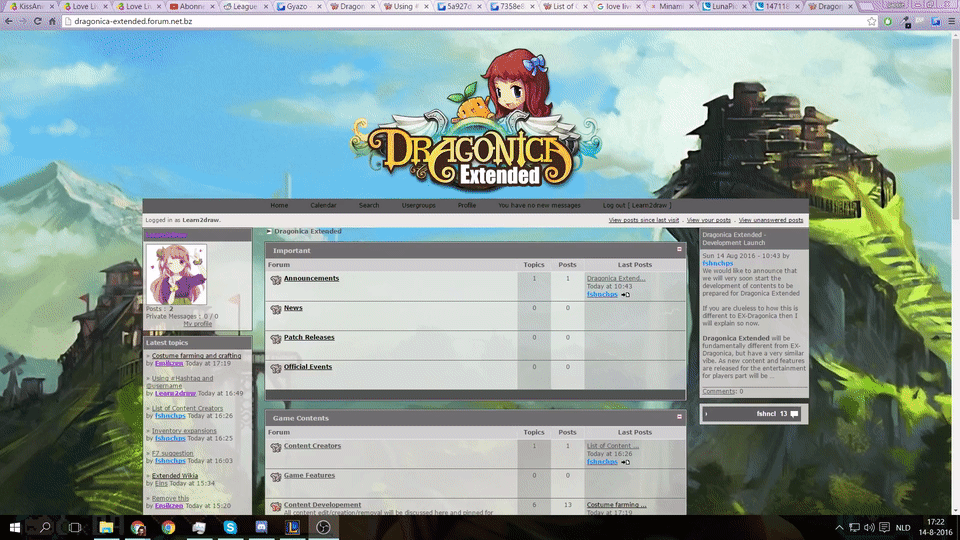View latest post icon in Announcements row

(625, 294)
